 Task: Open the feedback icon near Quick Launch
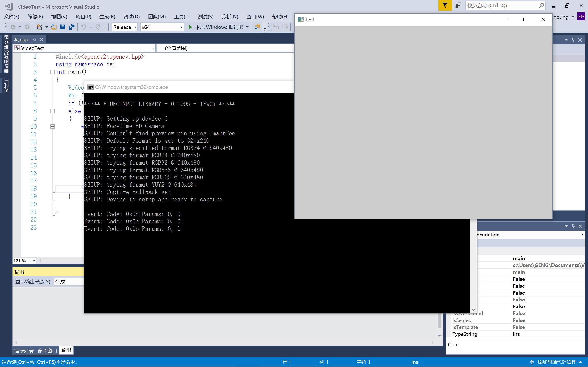[x=458, y=5]
